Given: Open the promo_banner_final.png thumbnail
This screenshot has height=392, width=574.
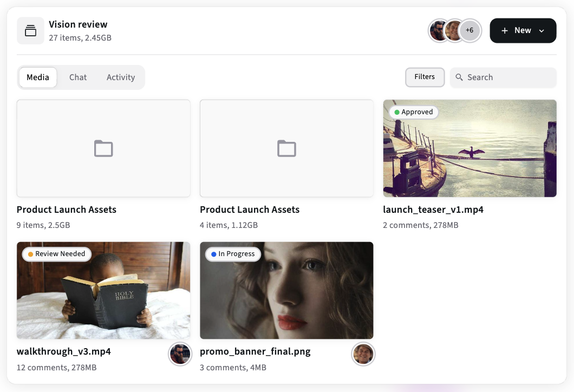Looking at the screenshot, I should [286, 290].
